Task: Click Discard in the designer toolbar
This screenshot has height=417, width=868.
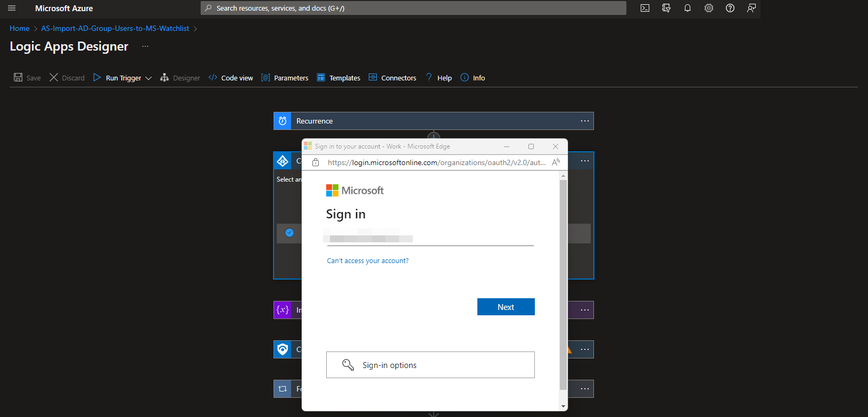Action: 67,78
